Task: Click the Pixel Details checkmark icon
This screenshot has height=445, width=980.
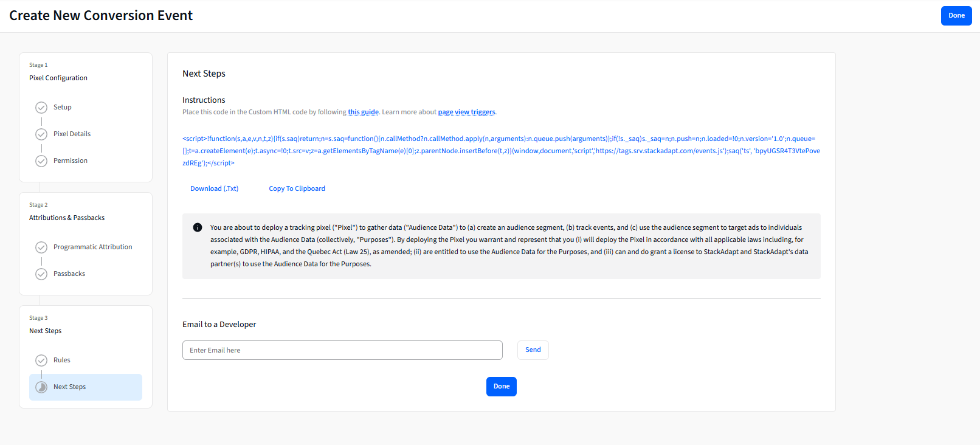Action: click(x=41, y=134)
